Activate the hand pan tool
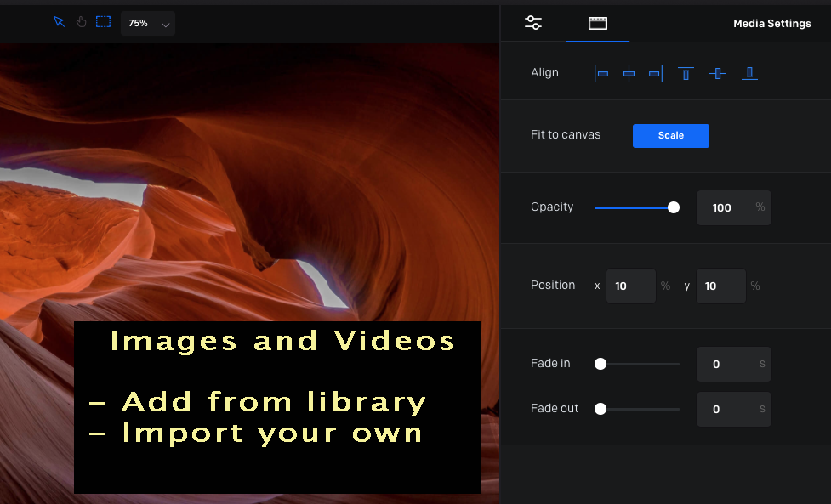Viewport: 831px width, 504px height. point(82,22)
